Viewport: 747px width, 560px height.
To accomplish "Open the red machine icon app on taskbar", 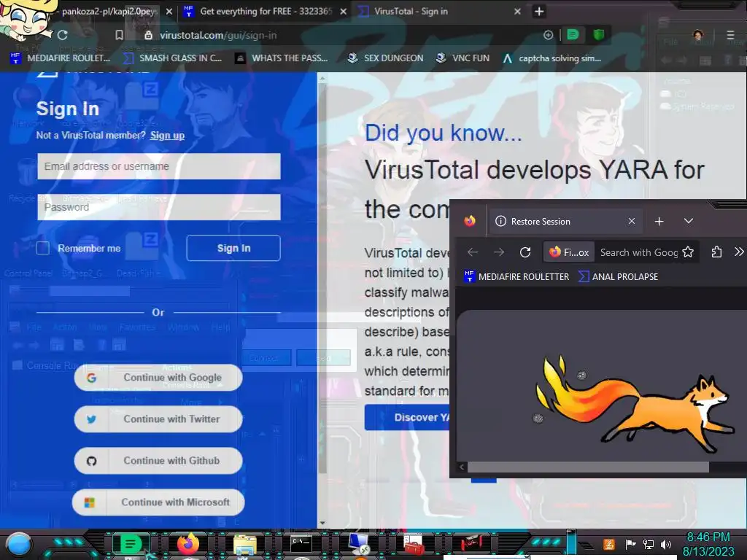I will (471, 543).
